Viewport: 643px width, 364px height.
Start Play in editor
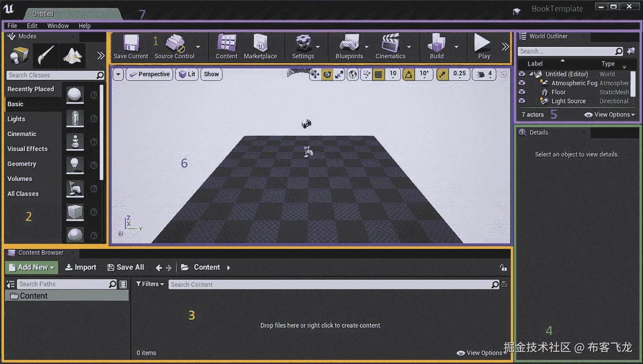pyautogui.click(x=483, y=46)
